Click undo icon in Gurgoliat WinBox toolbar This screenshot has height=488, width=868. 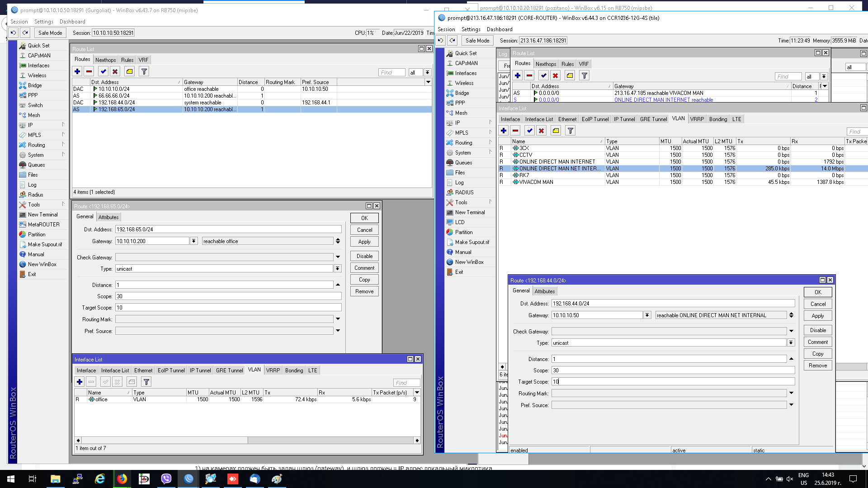13,33
